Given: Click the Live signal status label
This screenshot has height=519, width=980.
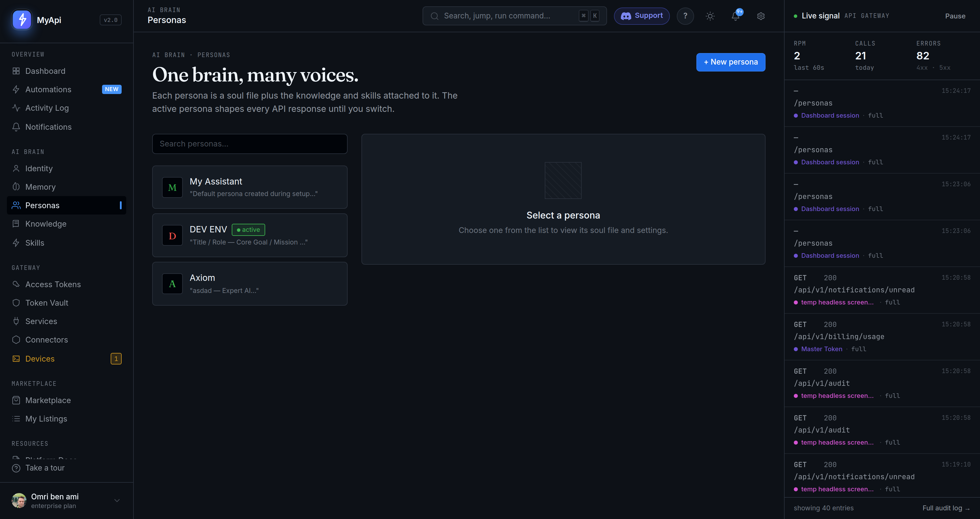Looking at the screenshot, I should click(x=820, y=16).
